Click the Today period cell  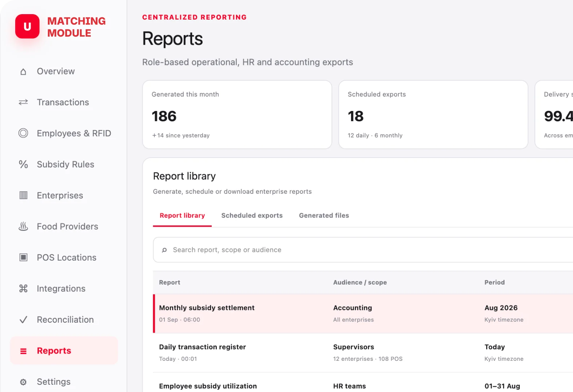[x=495, y=347]
